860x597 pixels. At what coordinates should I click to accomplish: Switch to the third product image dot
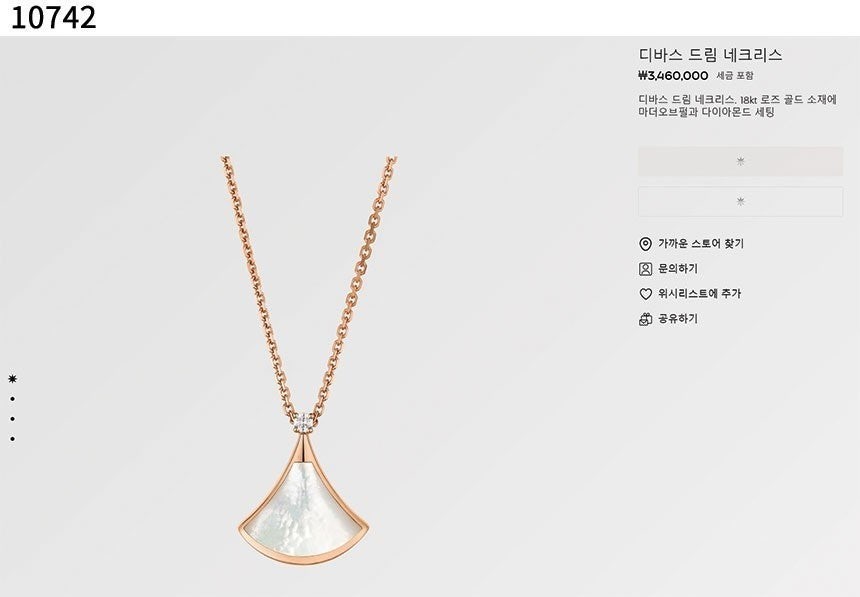click(13, 419)
